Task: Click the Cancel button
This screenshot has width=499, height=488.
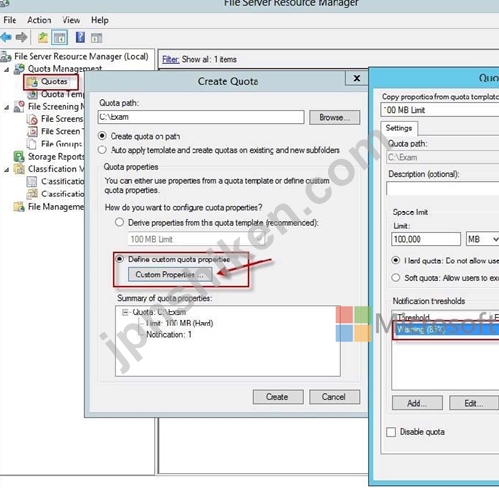Action: tap(334, 397)
